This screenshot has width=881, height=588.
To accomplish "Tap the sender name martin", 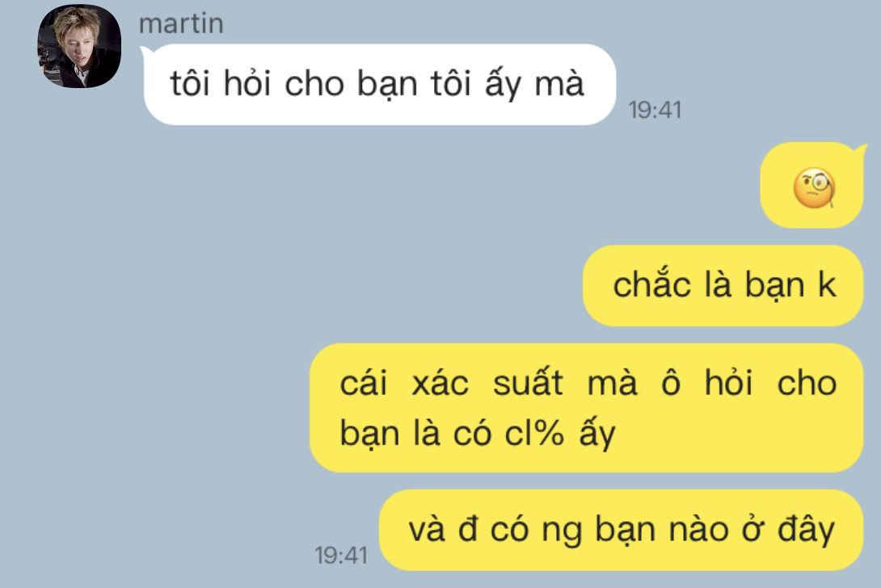I will pos(181,23).
